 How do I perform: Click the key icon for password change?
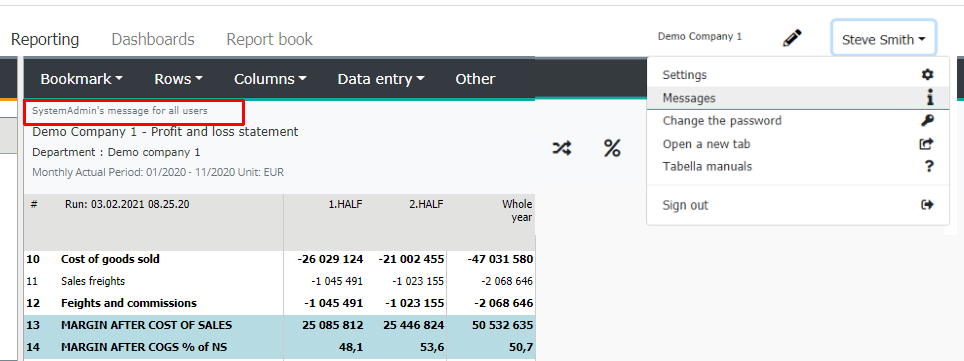pyautogui.click(x=928, y=121)
